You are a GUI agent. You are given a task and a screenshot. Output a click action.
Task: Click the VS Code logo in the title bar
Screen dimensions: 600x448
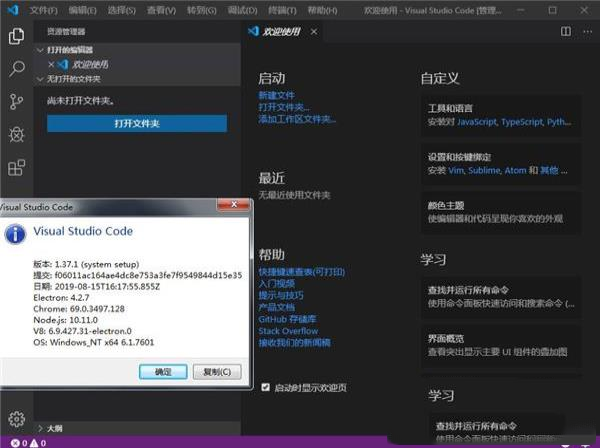[13, 10]
